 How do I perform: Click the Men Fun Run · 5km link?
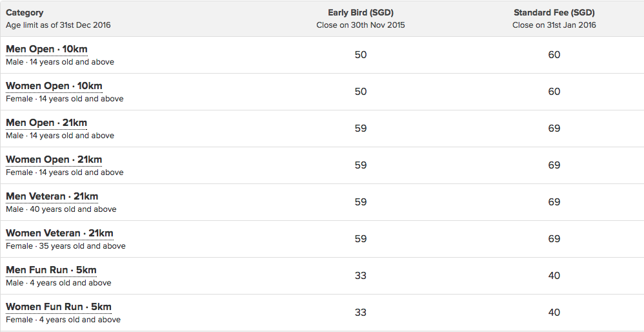[51, 270]
